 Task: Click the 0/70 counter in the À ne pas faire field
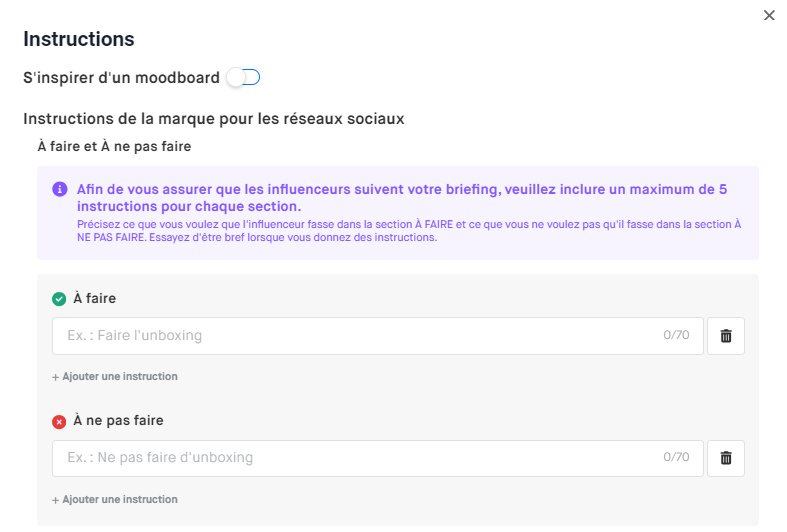tap(676, 458)
